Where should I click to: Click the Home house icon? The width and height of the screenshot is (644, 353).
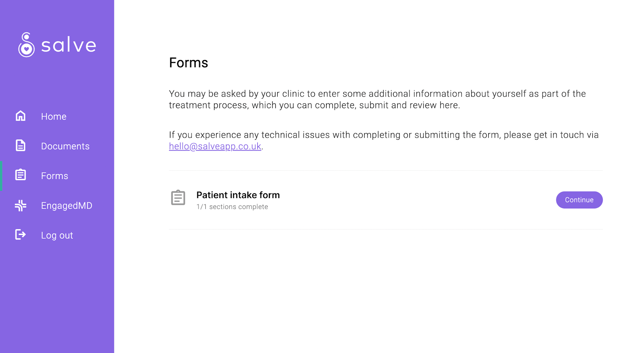[x=21, y=116]
